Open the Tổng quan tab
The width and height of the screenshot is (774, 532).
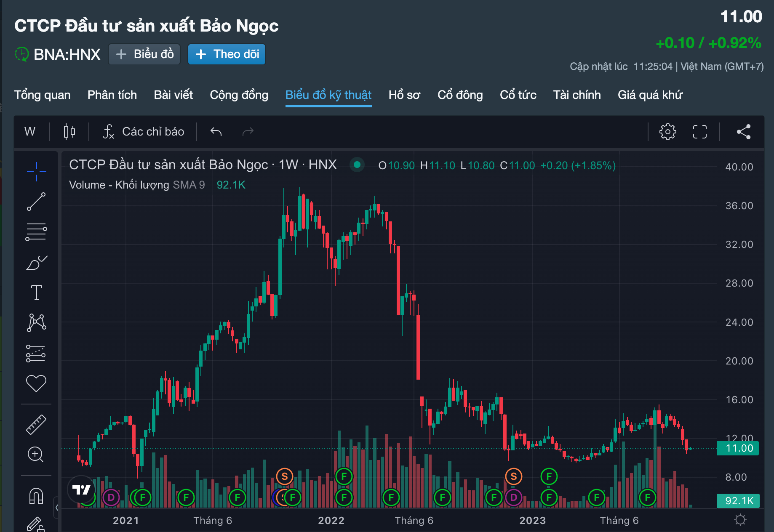43,95
